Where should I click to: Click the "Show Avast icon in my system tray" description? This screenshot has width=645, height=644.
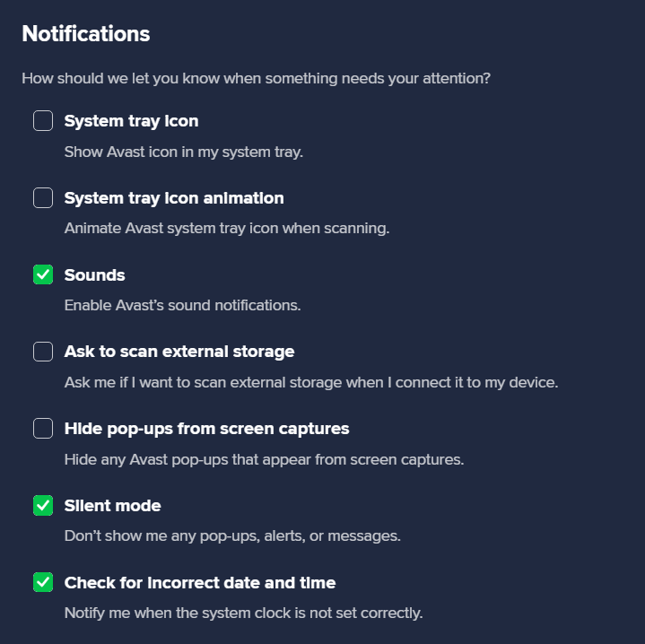coord(183,152)
